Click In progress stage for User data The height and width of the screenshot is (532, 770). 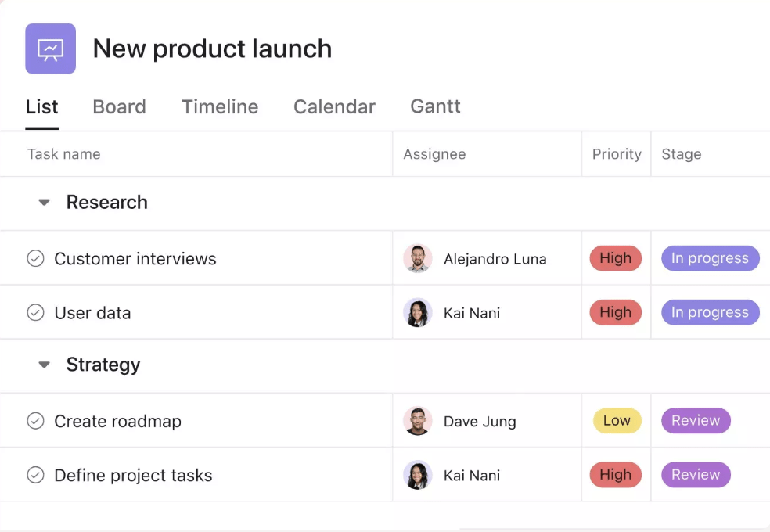(710, 312)
